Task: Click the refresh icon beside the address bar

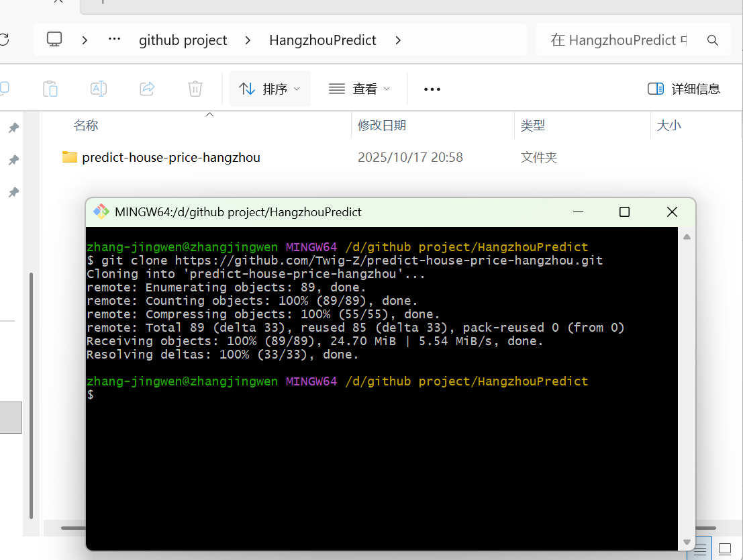Action: tap(4, 40)
